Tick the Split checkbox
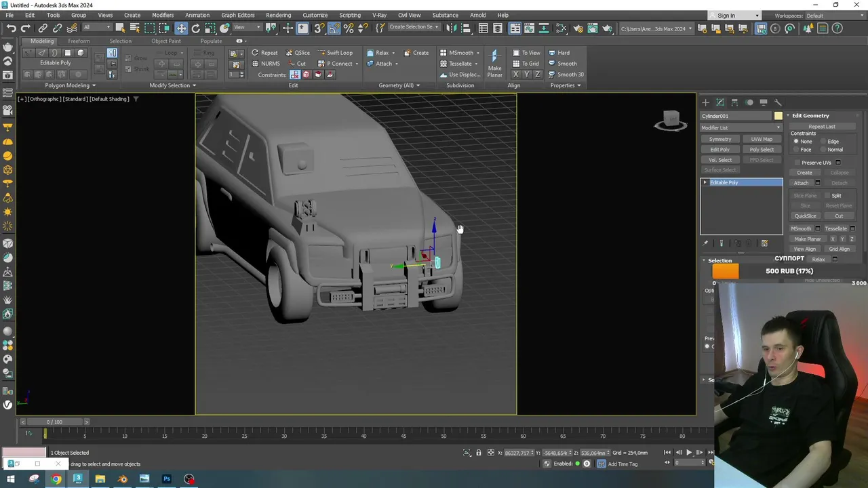This screenshot has width=868, height=488. coord(829,195)
